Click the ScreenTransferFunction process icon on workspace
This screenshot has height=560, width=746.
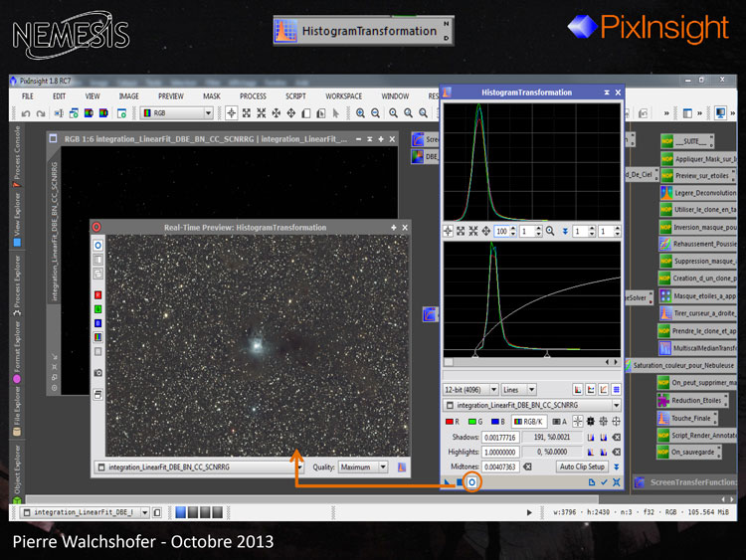(x=640, y=482)
